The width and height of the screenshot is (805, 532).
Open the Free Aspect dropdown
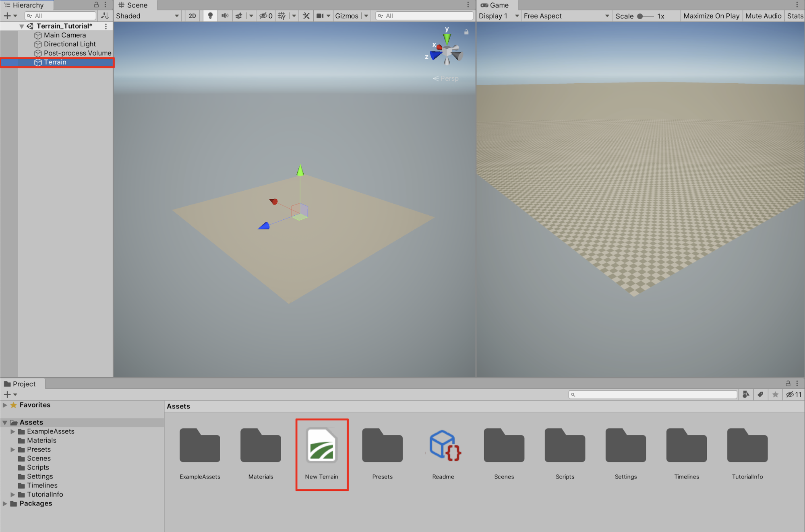click(x=566, y=16)
